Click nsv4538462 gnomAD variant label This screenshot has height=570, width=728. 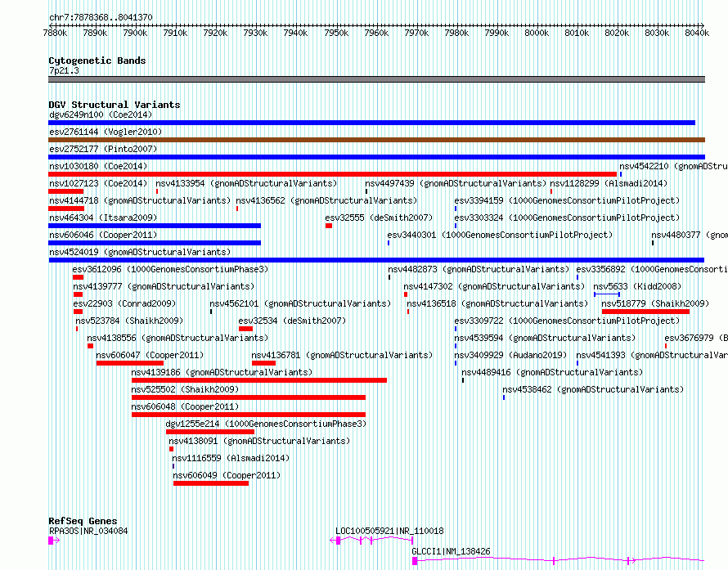point(593,389)
